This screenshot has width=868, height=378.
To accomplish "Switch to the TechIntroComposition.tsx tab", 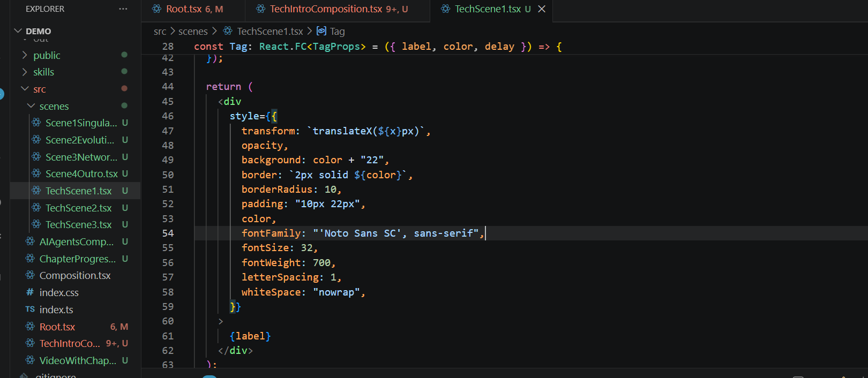I will click(339, 9).
